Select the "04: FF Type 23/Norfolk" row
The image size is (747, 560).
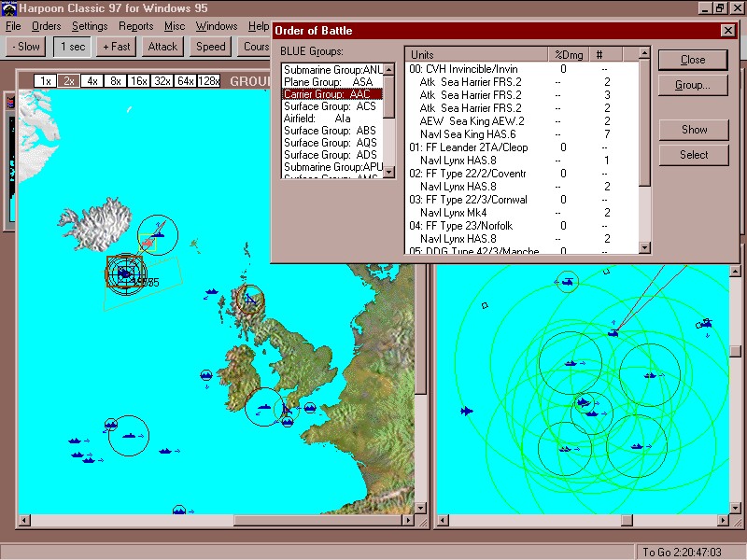coord(522,226)
